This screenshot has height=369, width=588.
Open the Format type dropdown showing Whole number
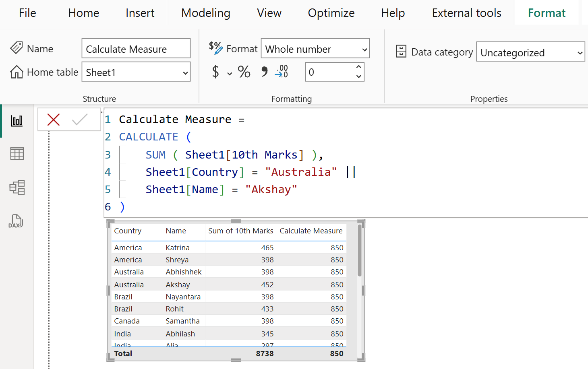point(315,48)
